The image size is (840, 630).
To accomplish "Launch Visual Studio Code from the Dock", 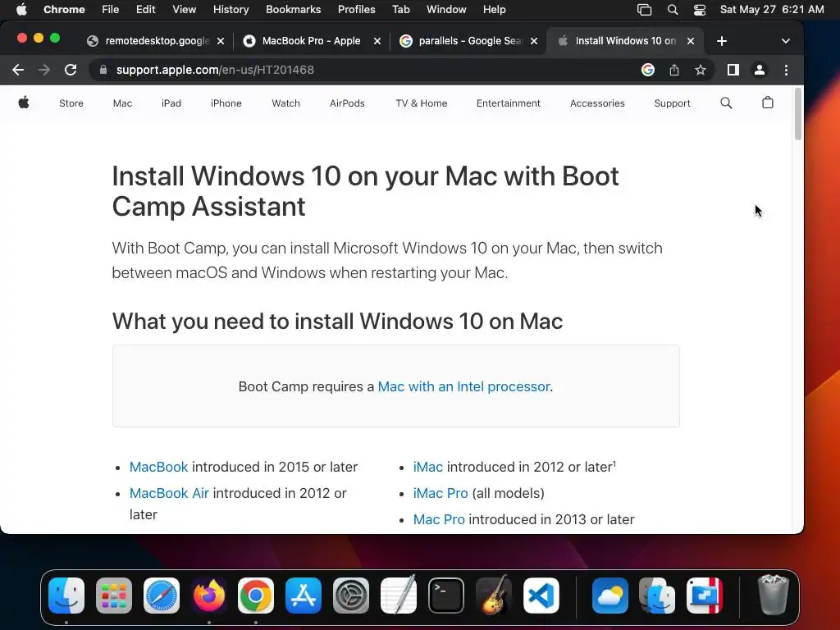I will (x=541, y=596).
